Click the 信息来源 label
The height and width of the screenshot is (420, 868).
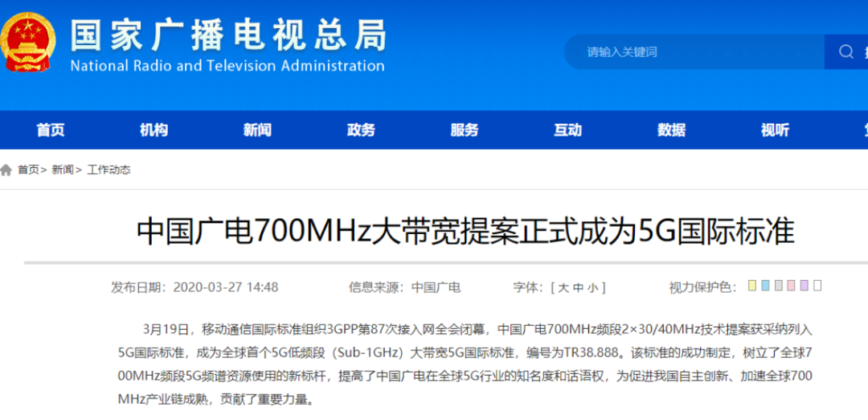click(x=376, y=287)
